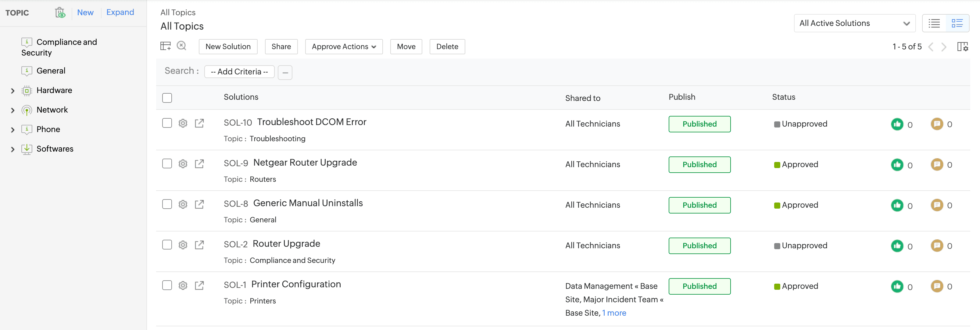Open the topic trash view icon
Image resolution: width=980 pixels, height=330 pixels.
coord(60,13)
